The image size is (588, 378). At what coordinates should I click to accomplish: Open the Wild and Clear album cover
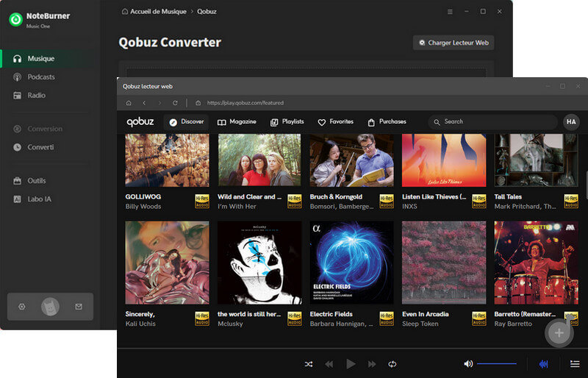click(259, 160)
